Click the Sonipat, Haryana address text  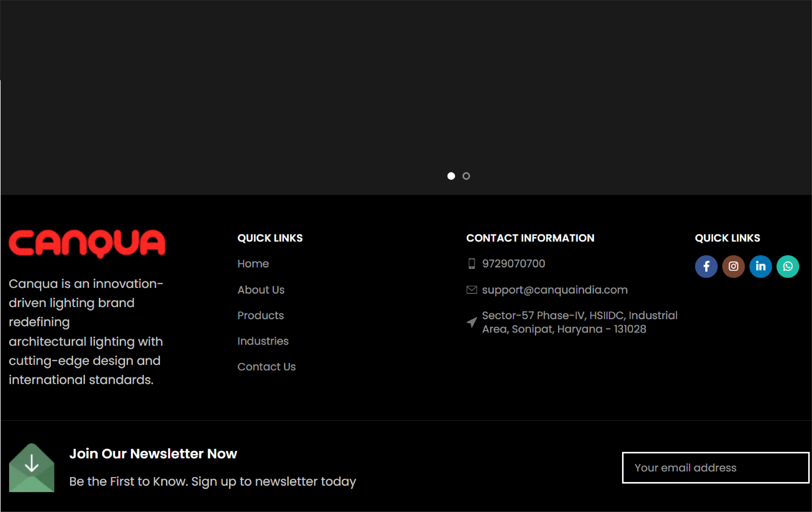[564, 329]
